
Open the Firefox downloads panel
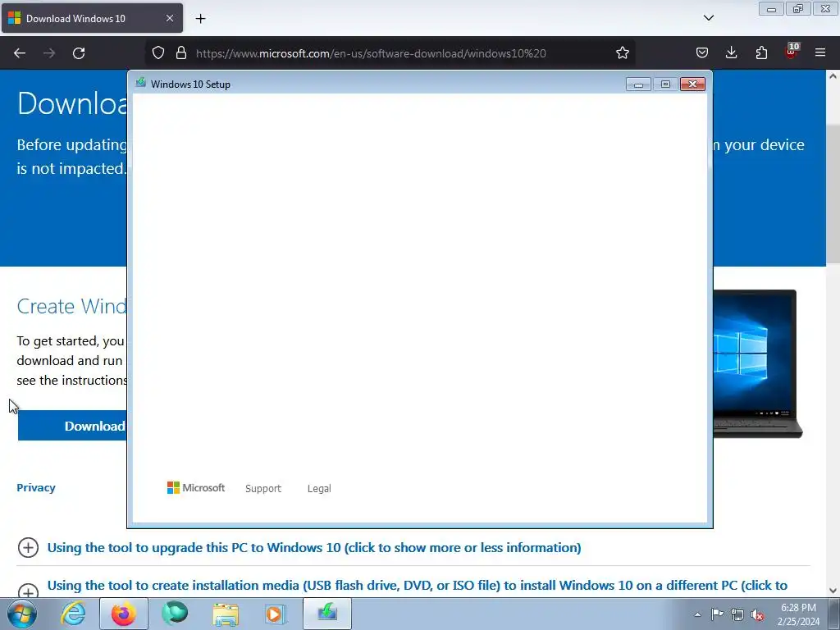[731, 53]
